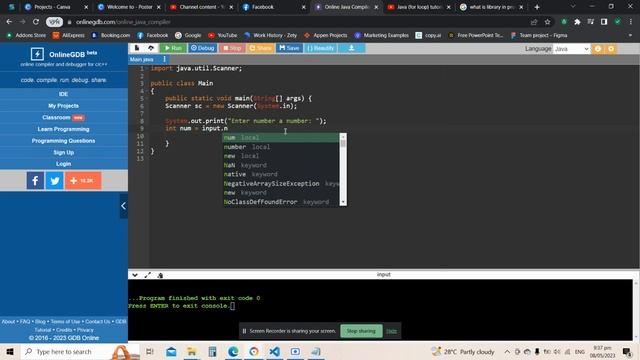Open editor settings gear icon
Screen dimensions: 640x360
coord(611,49)
